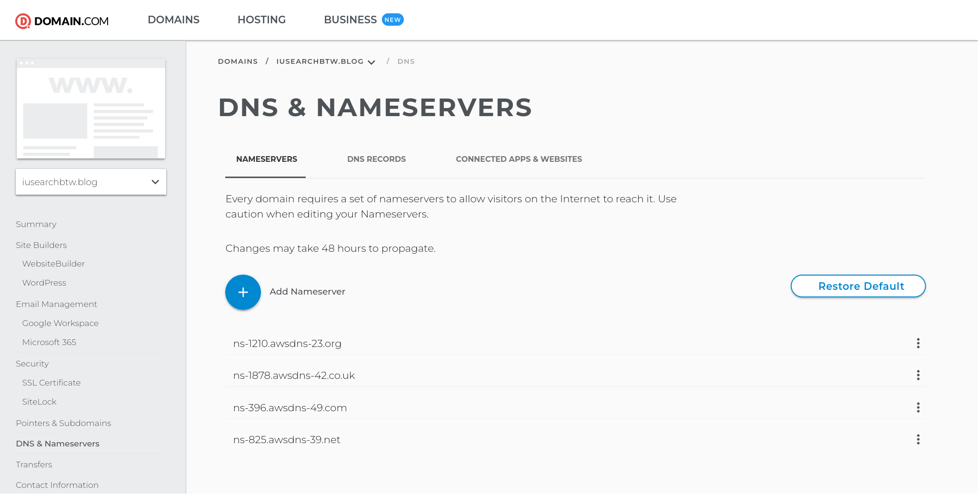Open the WordPress sidebar entry
980x495 pixels.
coord(44,282)
